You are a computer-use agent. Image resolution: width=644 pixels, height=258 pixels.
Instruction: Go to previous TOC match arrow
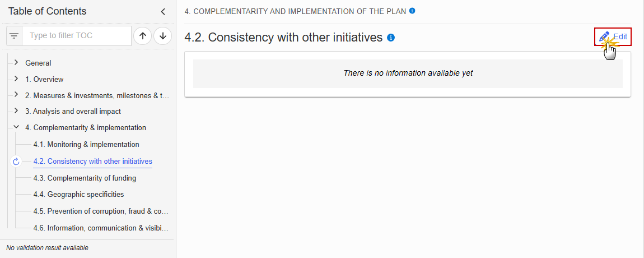pyautogui.click(x=142, y=36)
